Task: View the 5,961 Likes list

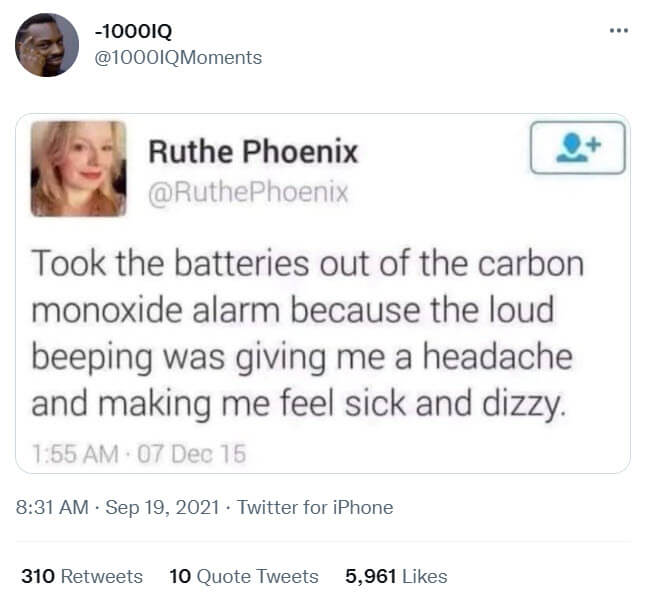Action: pos(396,576)
